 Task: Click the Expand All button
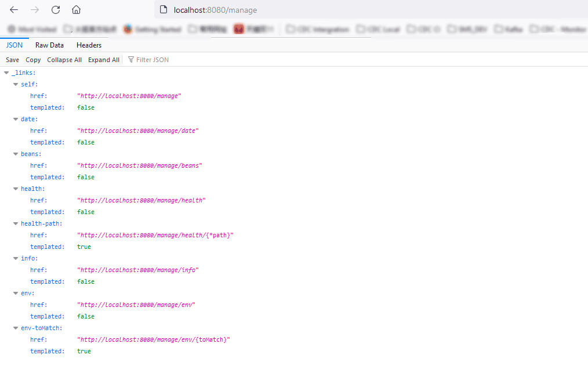[103, 60]
